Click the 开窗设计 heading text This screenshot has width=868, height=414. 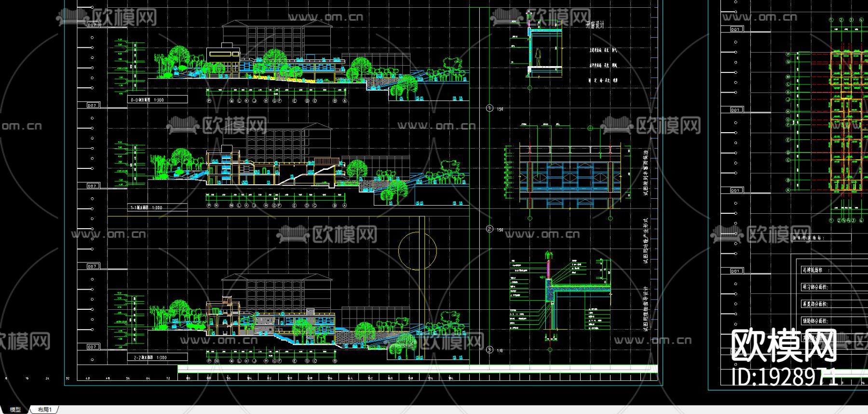click(595, 25)
